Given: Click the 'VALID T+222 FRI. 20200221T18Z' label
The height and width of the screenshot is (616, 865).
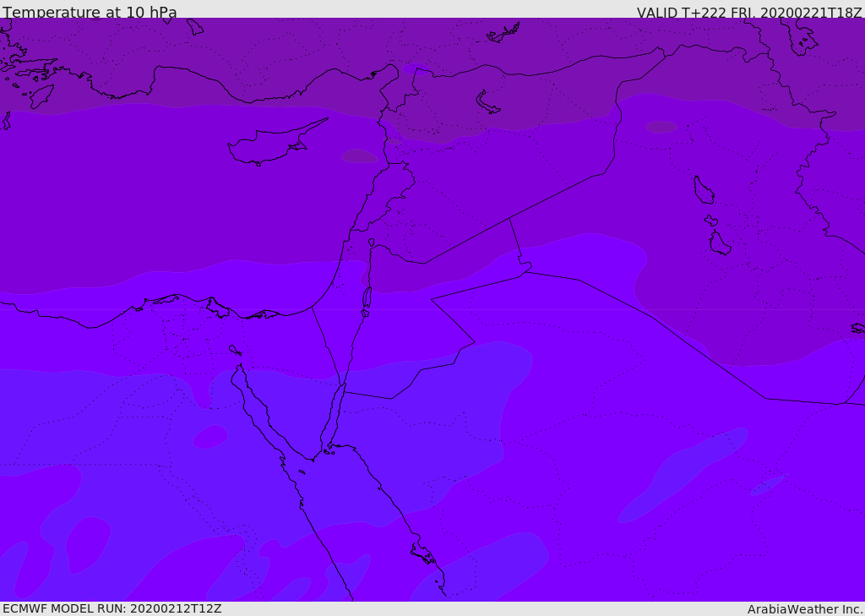Looking at the screenshot, I should point(749,12).
